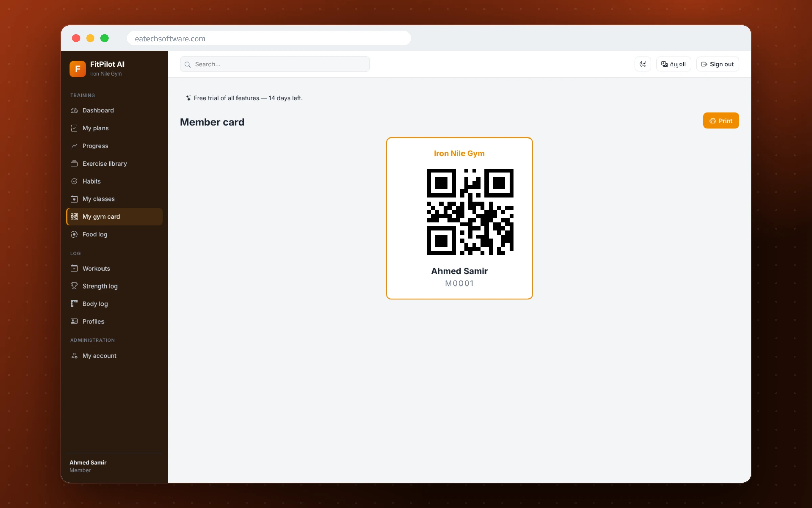The image size is (812, 508).
Task: Click the search magnifier icon
Action: (187, 64)
